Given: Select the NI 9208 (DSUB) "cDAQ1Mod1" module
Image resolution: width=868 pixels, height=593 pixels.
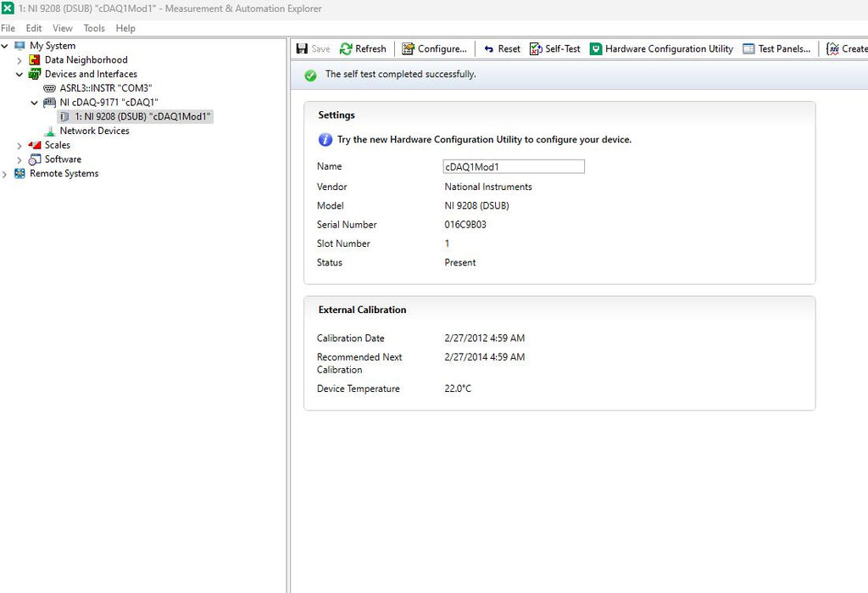Looking at the screenshot, I should (x=136, y=116).
